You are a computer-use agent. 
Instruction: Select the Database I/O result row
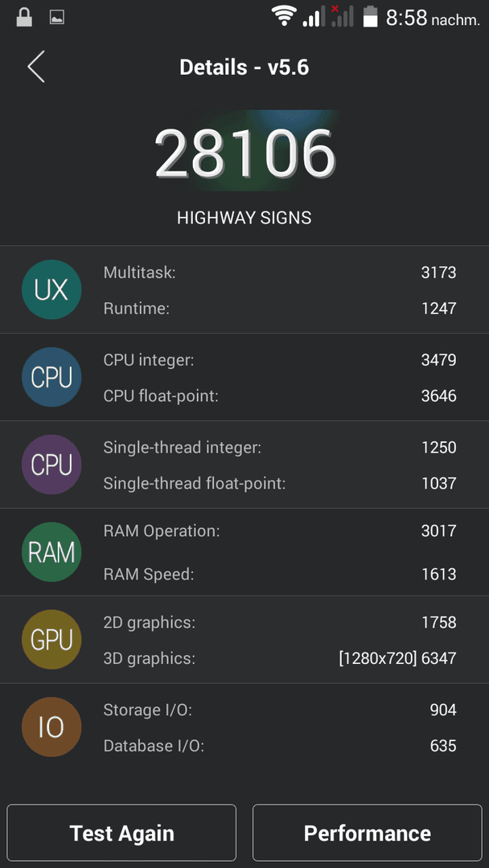pyautogui.click(x=280, y=746)
